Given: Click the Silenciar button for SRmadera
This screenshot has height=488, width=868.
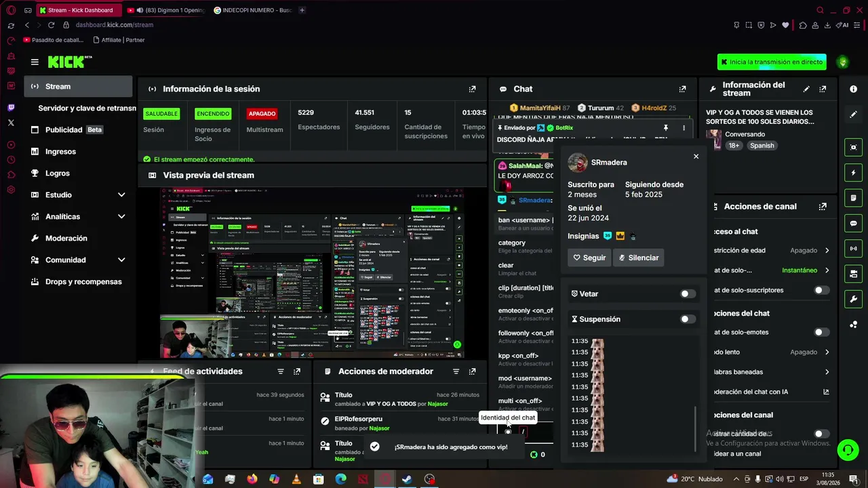Looking at the screenshot, I should (x=638, y=258).
